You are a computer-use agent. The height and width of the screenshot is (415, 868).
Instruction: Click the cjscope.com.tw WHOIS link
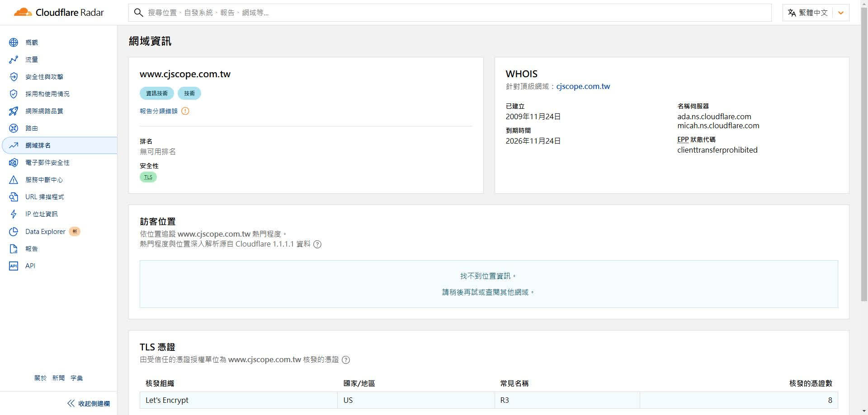pyautogui.click(x=583, y=86)
